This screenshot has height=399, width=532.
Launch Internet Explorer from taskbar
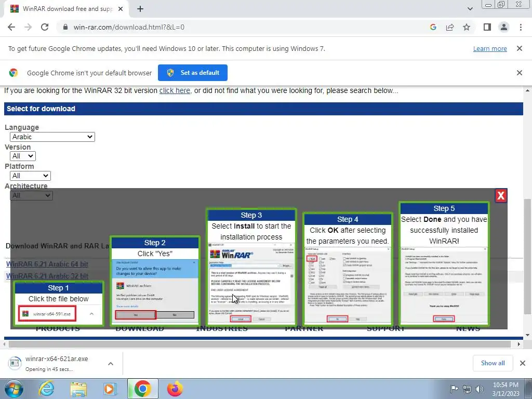[x=46, y=389]
